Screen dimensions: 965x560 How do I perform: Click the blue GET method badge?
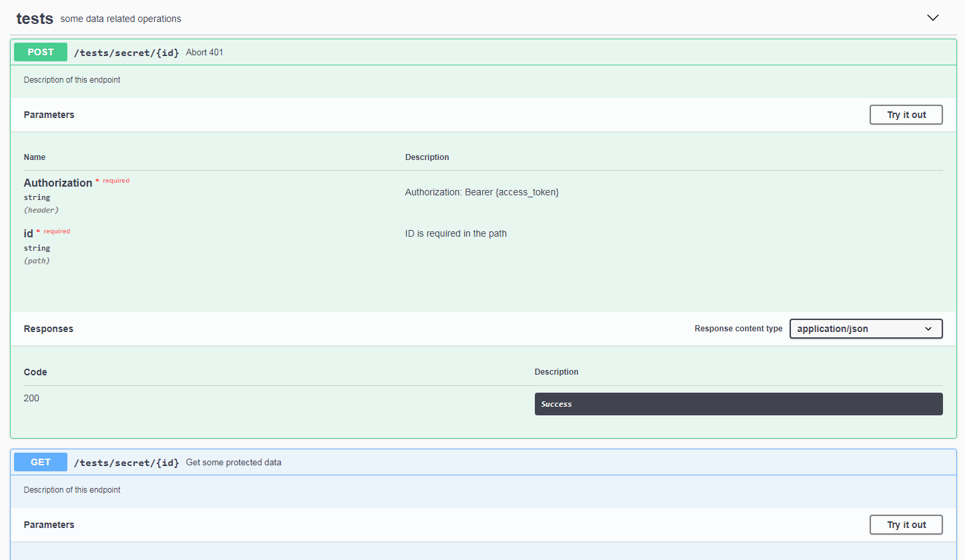click(x=40, y=461)
